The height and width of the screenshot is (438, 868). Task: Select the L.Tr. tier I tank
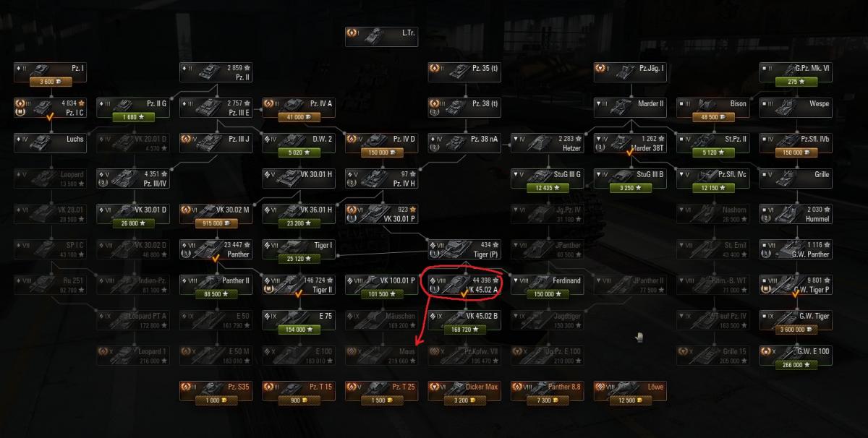coord(381,36)
